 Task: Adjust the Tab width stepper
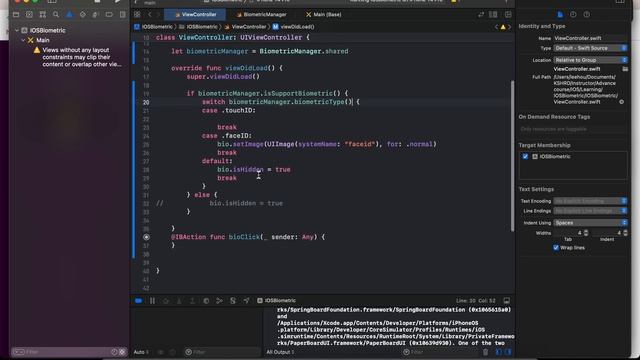pyautogui.click(x=586, y=233)
